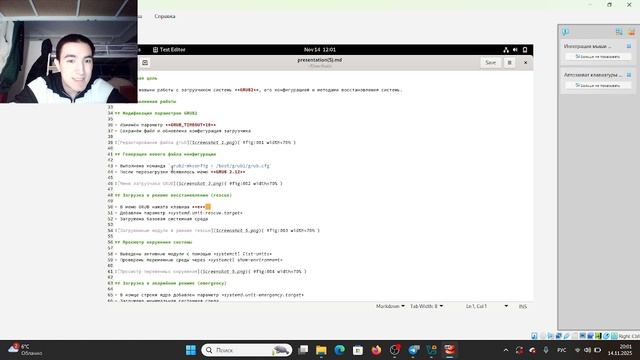This screenshot has height=360, width=640.
Task: Click the grub2-mkconfig command on line 43
Action: click(x=220, y=166)
